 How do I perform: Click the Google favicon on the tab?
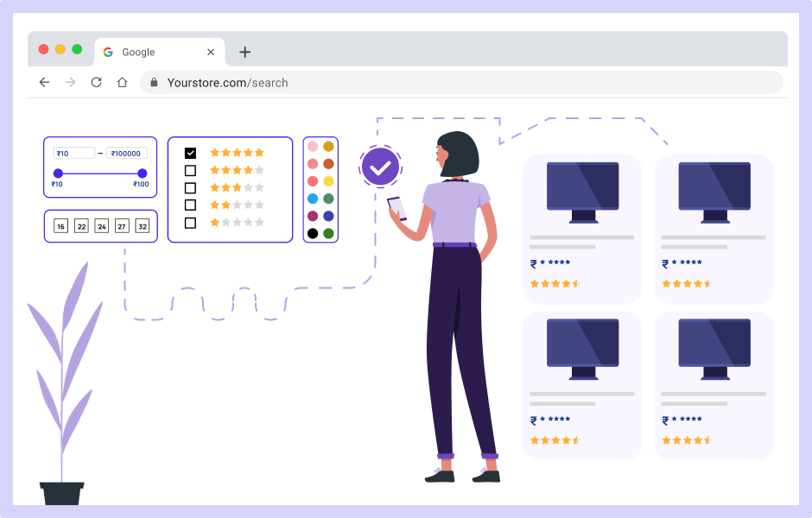[x=108, y=52]
